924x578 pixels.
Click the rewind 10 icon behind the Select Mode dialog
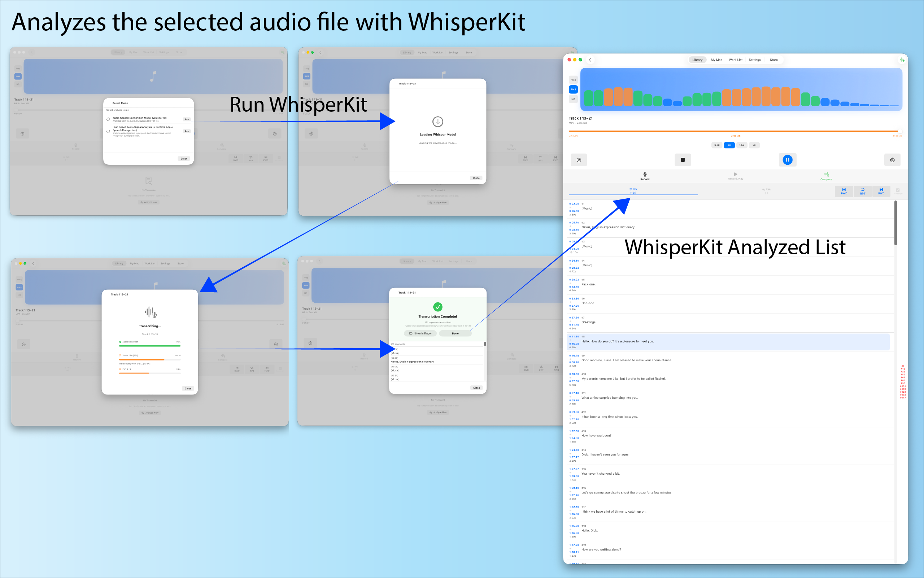(22, 134)
